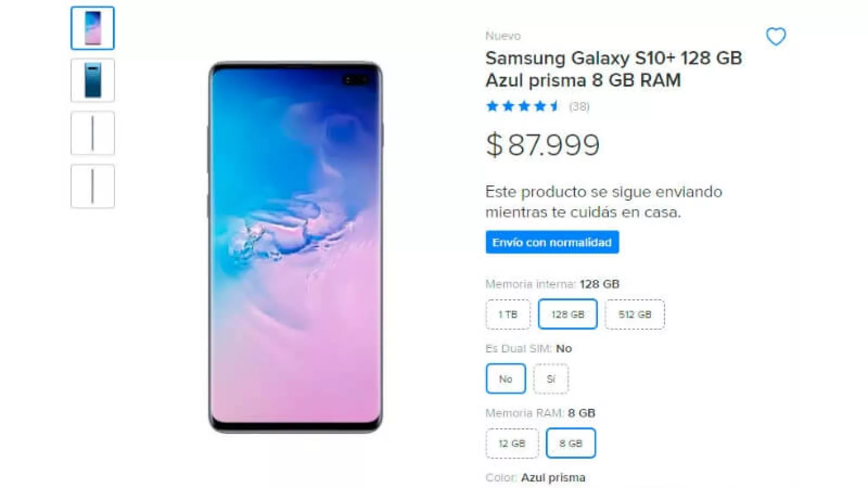Click the blue star rating
Viewport: 868px width, 488px height.
coord(523,106)
